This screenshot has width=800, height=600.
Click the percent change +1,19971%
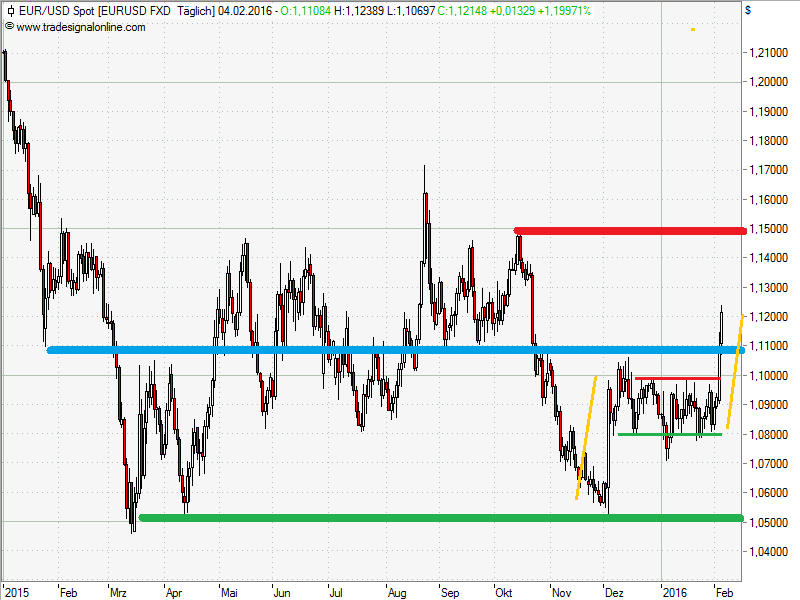(564, 11)
